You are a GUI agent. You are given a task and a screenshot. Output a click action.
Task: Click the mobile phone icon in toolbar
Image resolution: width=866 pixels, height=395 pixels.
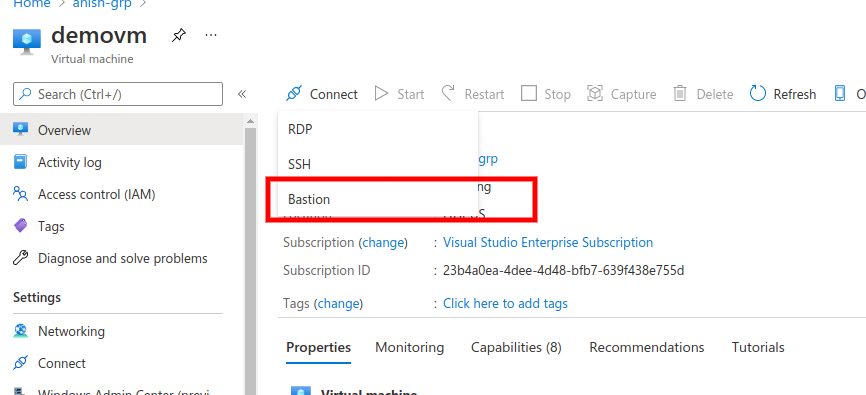click(839, 94)
